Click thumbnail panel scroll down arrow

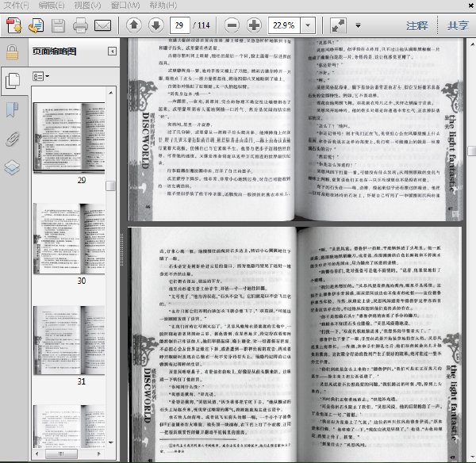(x=111, y=442)
